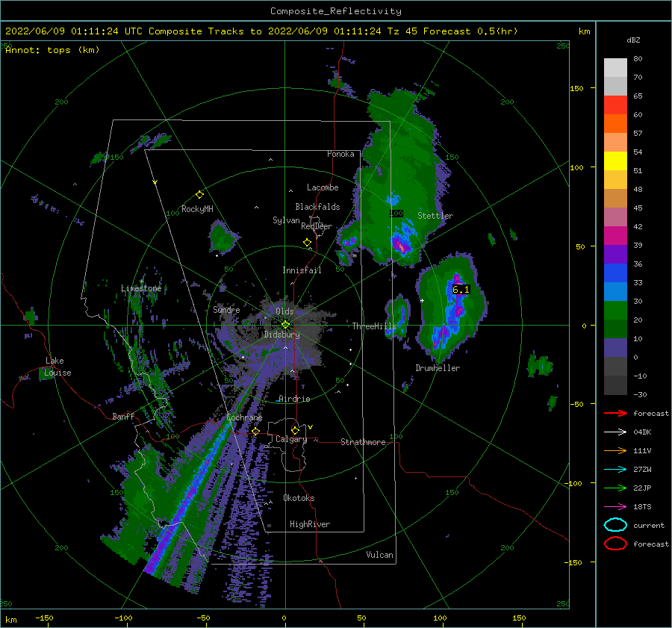This screenshot has height=628, width=672.
Task: Click the Innisfail city label
Action: click(x=302, y=270)
